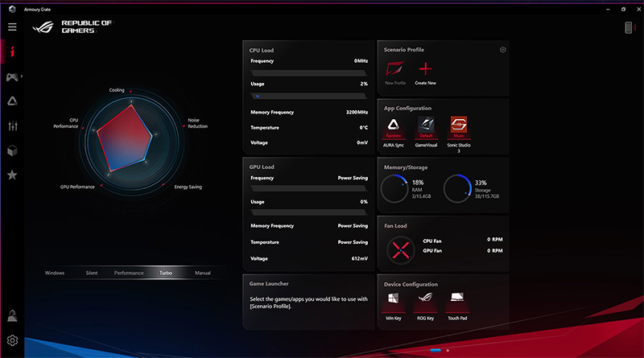Click the CPU Fan RPM reading
This screenshot has height=358, width=644.
click(495, 240)
